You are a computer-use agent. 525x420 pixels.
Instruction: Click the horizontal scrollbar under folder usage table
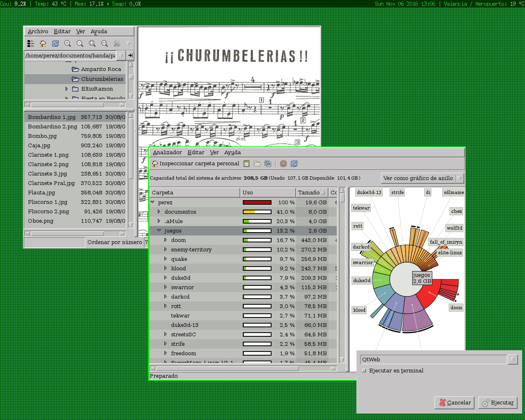click(244, 368)
